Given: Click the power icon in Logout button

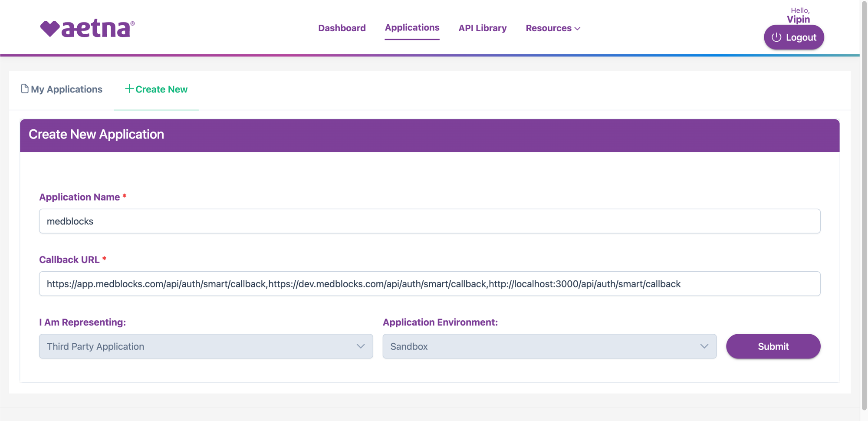Looking at the screenshot, I should click(x=776, y=37).
